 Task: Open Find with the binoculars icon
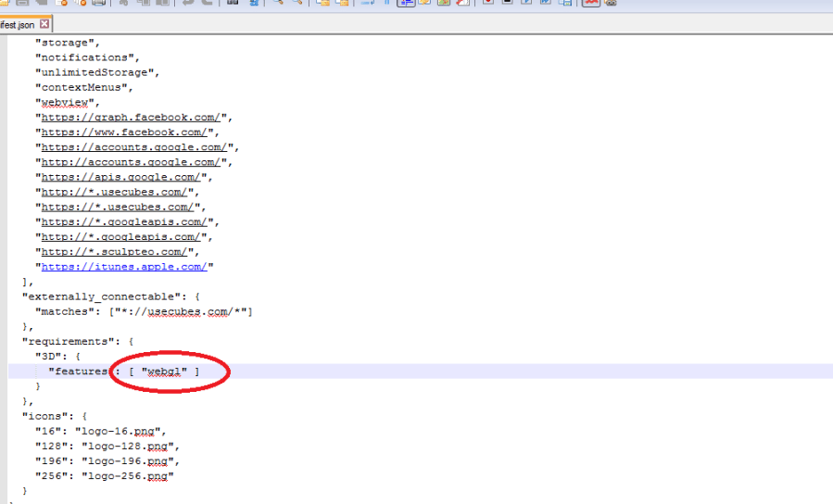pyautogui.click(x=233, y=4)
